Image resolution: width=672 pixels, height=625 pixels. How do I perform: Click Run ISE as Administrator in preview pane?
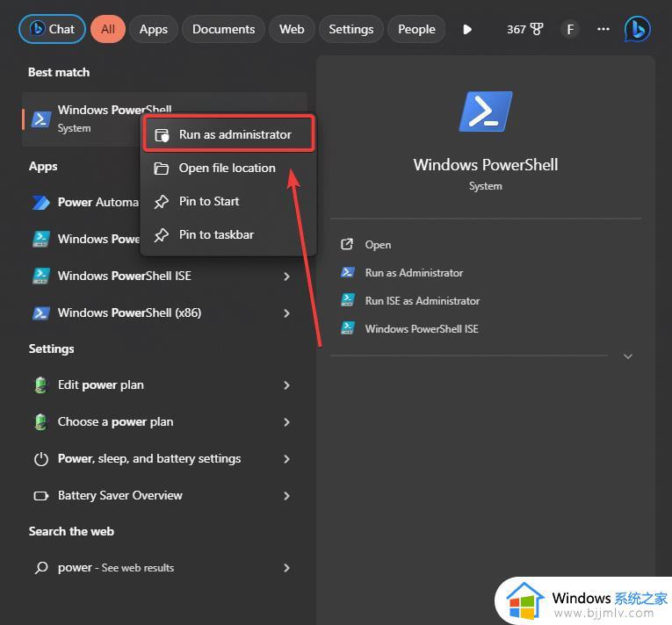(423, 301)
